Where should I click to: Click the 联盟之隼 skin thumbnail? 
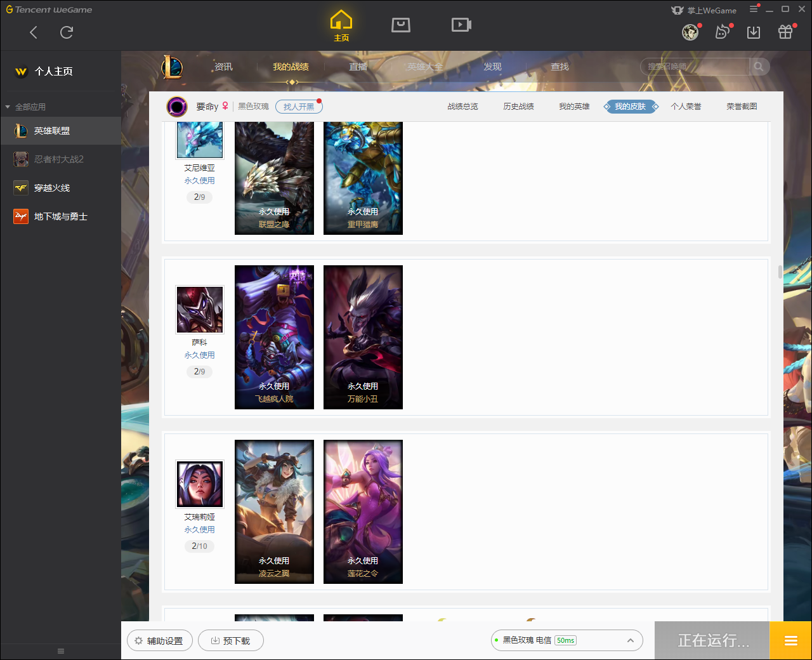(x=274, y=178)
